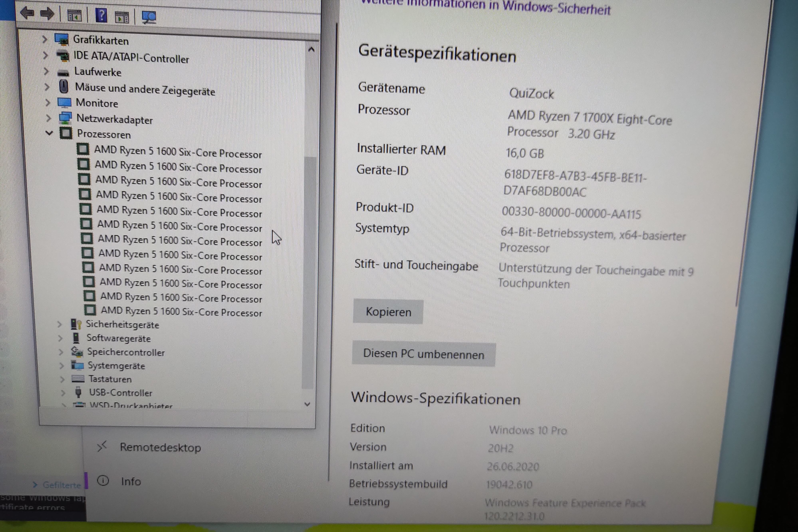Click the 16,0 GB RAM value
Viewport: 798px width, 532px height.
click(525, 153)
